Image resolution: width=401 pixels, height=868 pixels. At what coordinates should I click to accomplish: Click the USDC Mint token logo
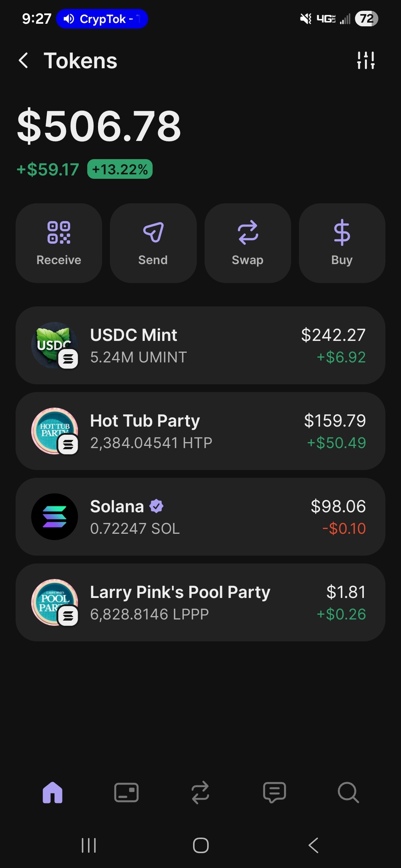[x=55, y=345]
